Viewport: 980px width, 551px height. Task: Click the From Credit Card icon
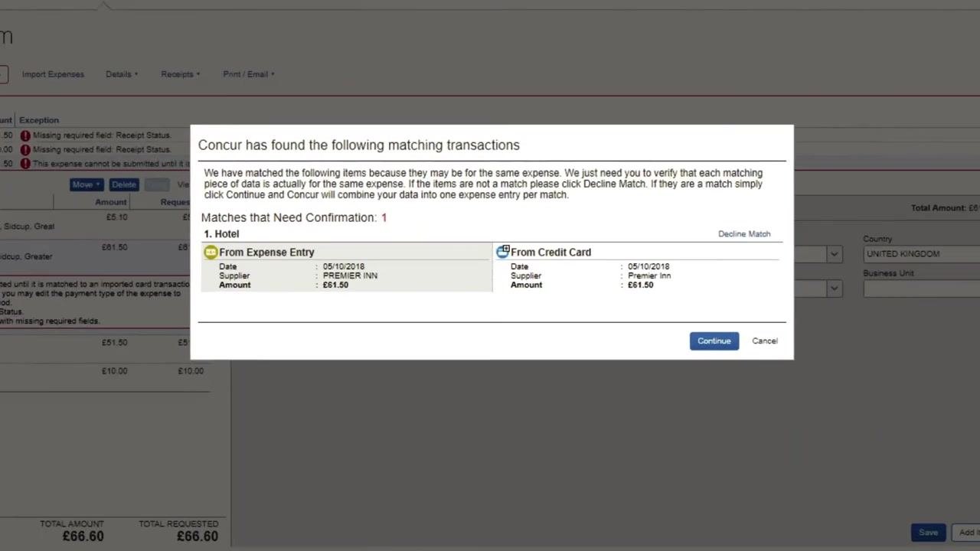502,252
